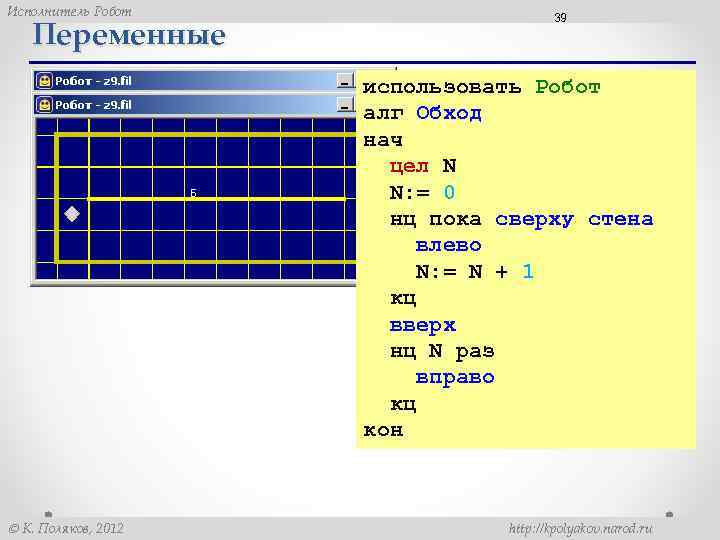Click the 'N:= 0' assignment line
This screenshot has height=540, width=720.
(422, 192)
